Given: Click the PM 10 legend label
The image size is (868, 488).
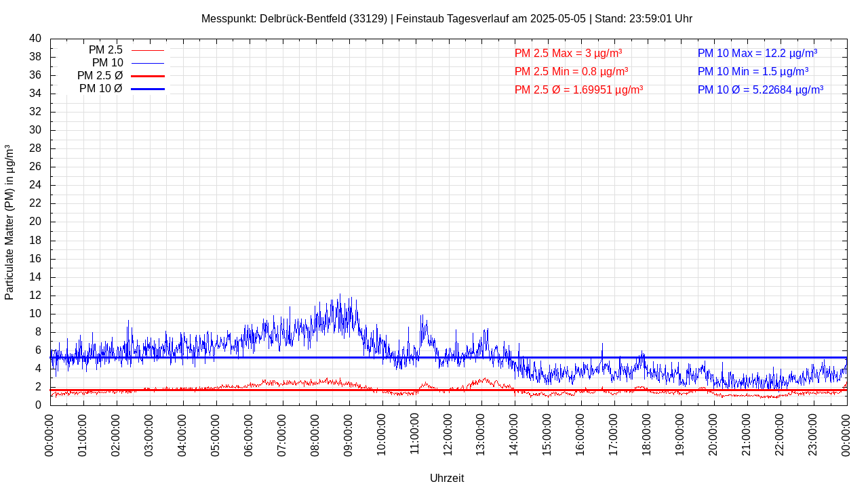Looking at the screenshot, I should 107,63.
